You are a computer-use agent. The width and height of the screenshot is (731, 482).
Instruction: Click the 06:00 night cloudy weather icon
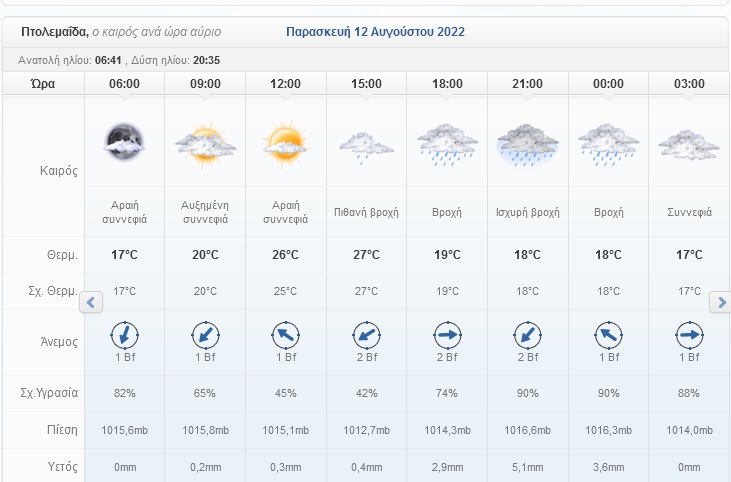(125, 142)
